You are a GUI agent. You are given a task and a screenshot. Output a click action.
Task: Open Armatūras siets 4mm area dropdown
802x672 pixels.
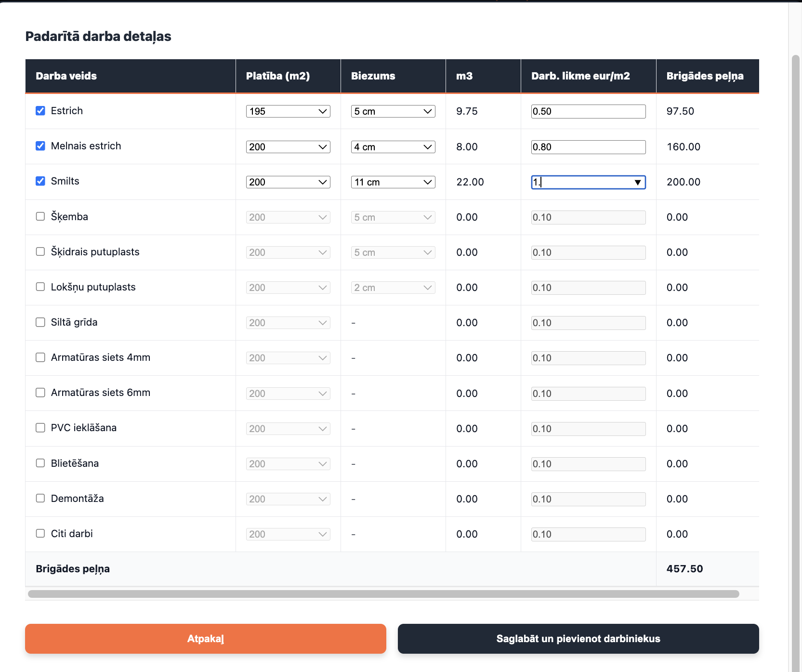(x=288, y=358)
